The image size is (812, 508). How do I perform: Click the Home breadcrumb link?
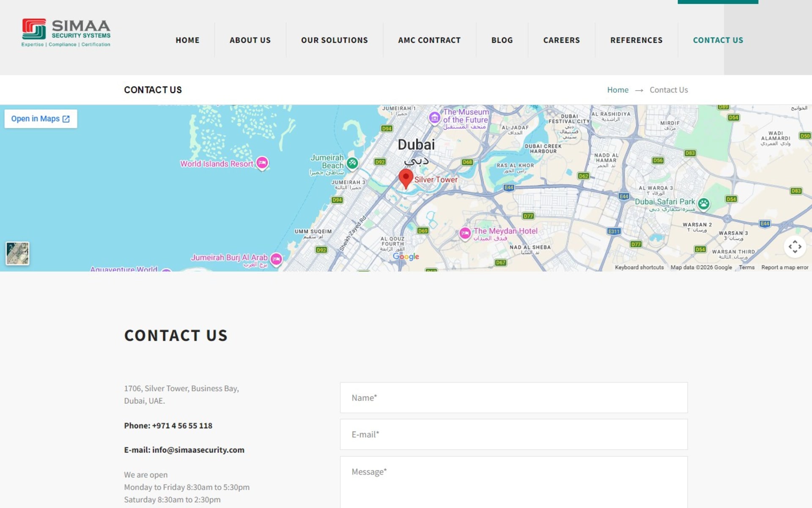click(618, 90)
